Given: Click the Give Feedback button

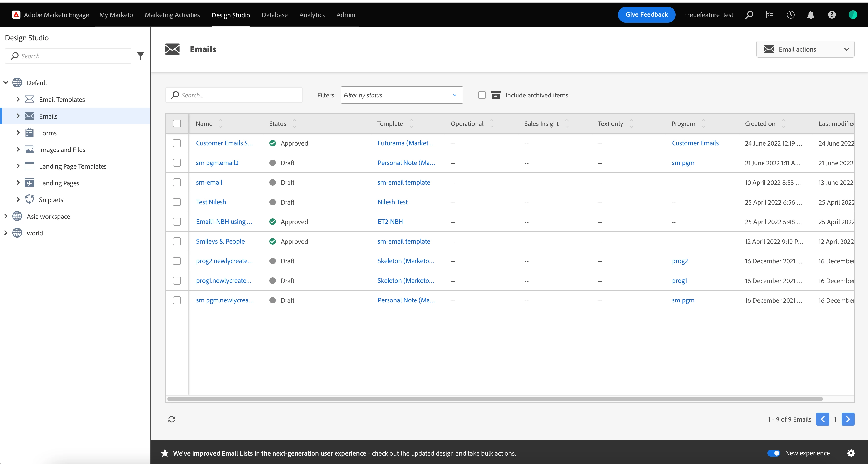Looking at the screenshot, I should 646,14.
